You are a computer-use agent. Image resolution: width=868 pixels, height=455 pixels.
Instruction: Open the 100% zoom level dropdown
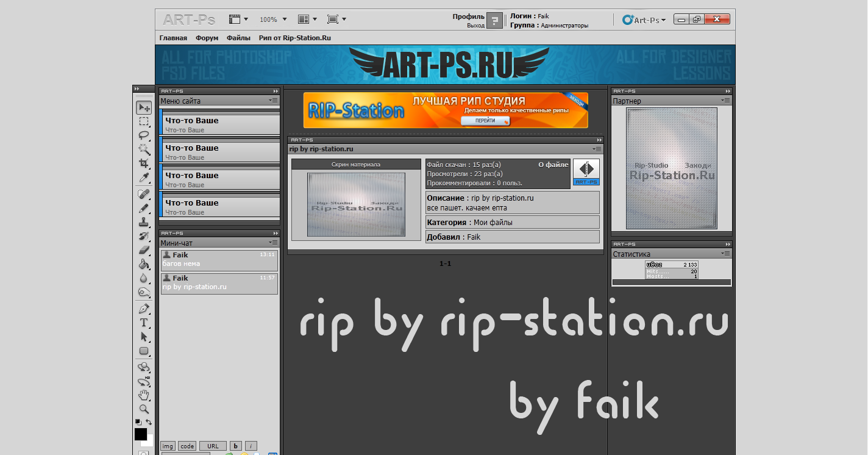[273, 20]
